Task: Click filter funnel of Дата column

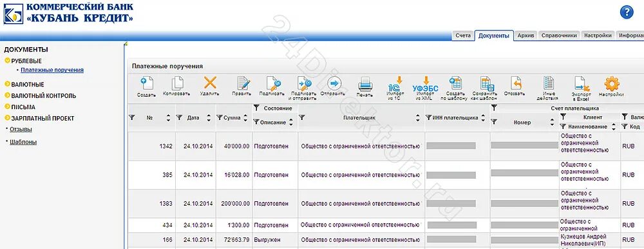Action: pos(179,117)
